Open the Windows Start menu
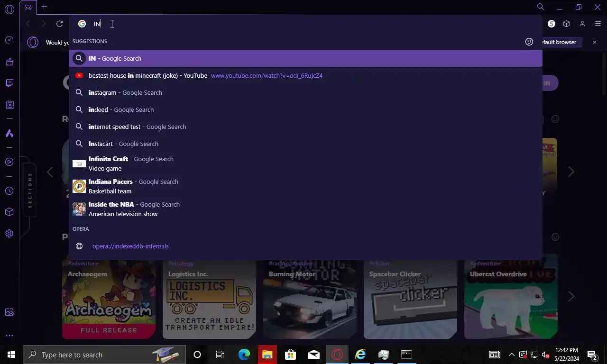 11,355
